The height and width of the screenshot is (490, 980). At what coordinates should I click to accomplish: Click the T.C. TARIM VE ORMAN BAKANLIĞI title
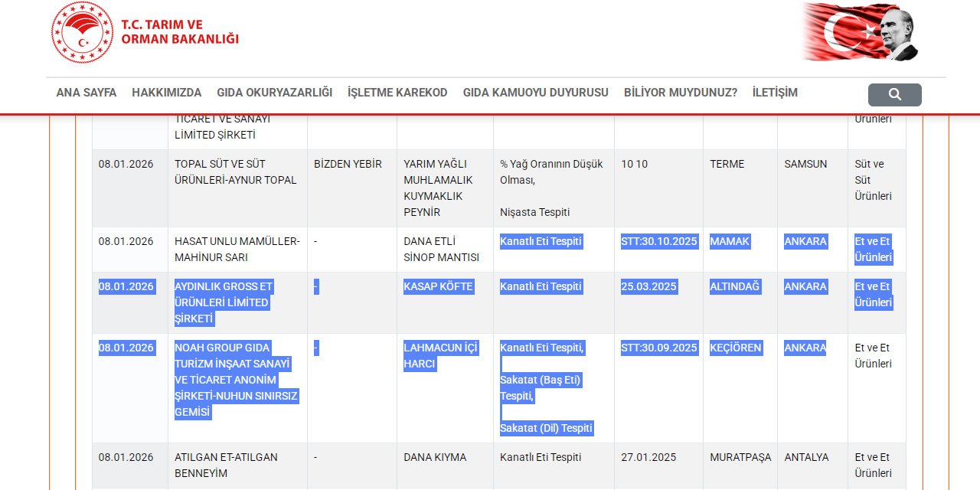point(180,32)
